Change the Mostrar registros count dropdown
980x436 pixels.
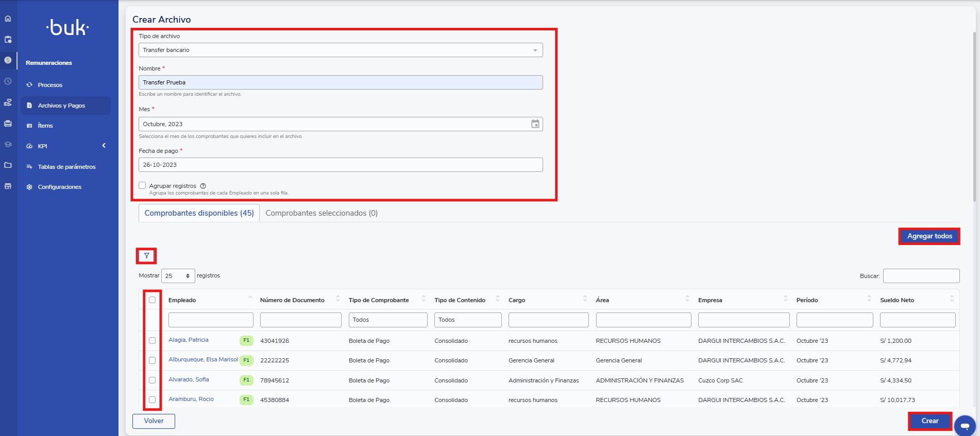point(178,276)
